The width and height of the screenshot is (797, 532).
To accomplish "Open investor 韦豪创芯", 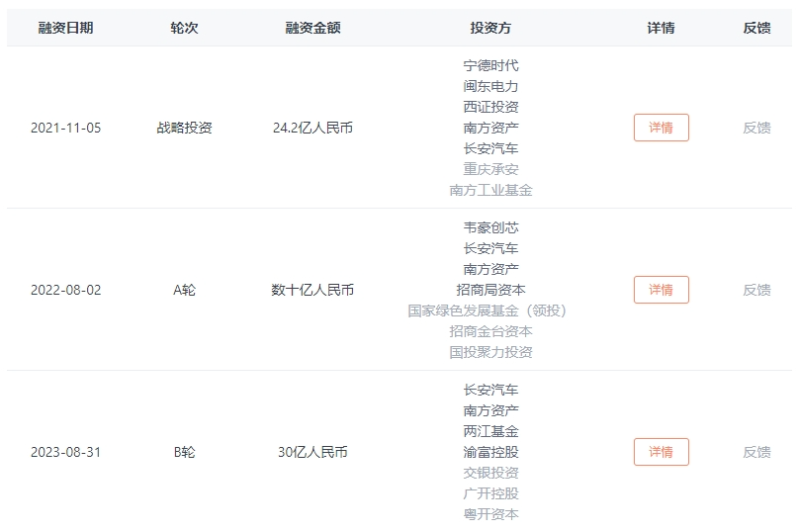I will coord(490,227).
